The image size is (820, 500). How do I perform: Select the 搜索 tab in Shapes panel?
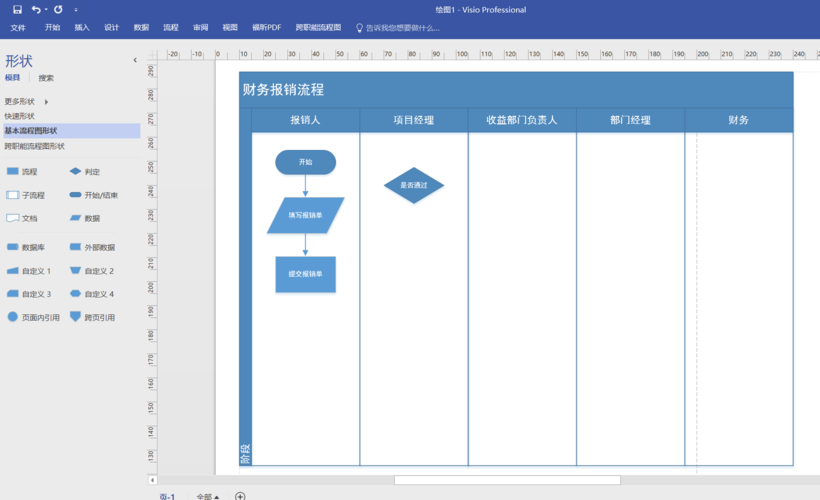pos(46,78)
